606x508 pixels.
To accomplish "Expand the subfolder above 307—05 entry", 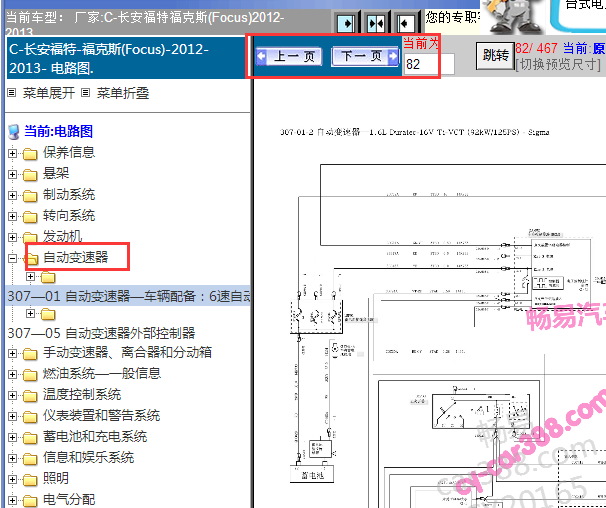I will 30,314.
